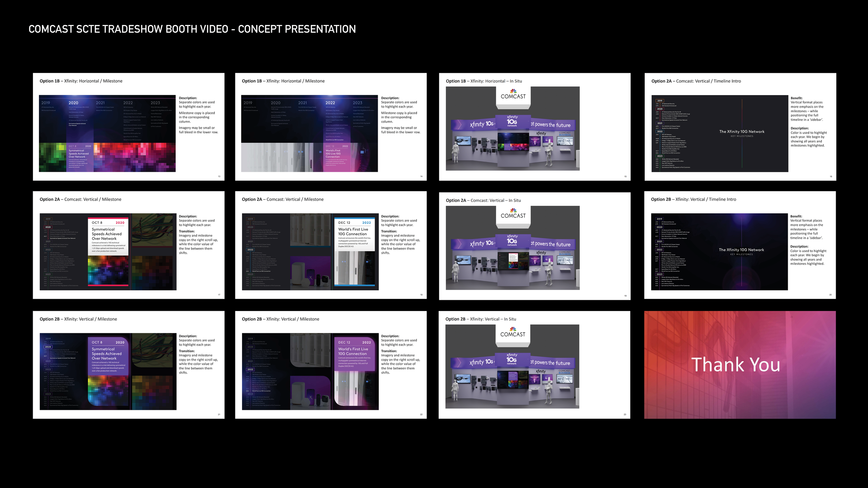This screenshot has height=488, width=868.
Task: Select slide numbered 13 with pixel imagery
Action: pos(128,127)
